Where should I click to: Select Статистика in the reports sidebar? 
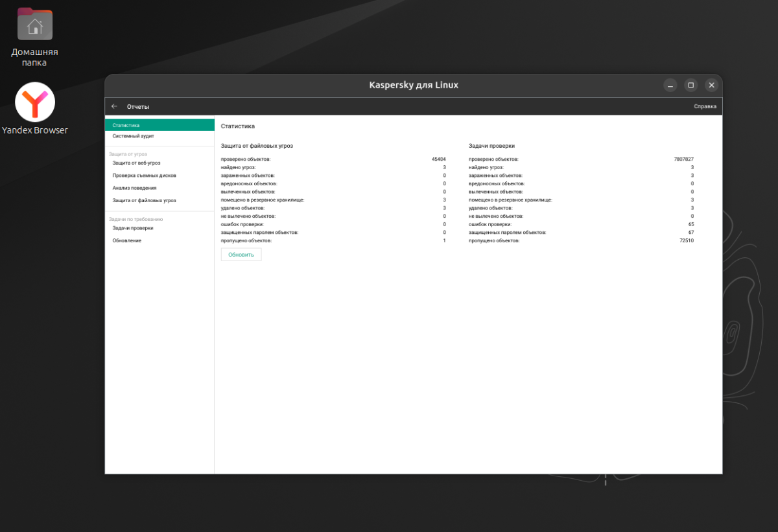(126, 125)
